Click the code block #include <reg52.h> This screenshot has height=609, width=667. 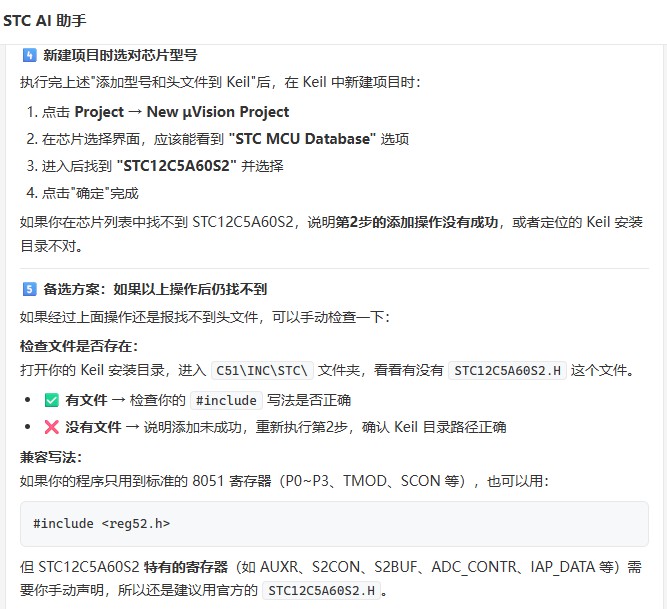click(x=334, y=524)
